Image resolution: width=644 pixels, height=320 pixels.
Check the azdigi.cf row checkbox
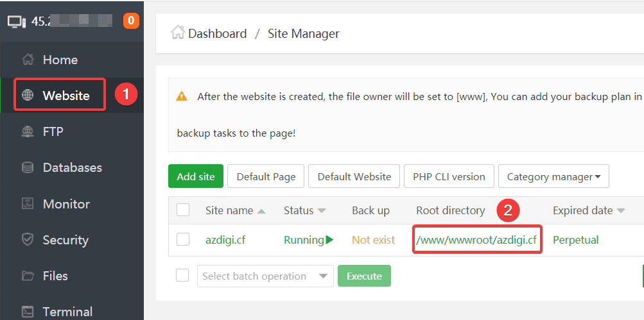point(183,240)
